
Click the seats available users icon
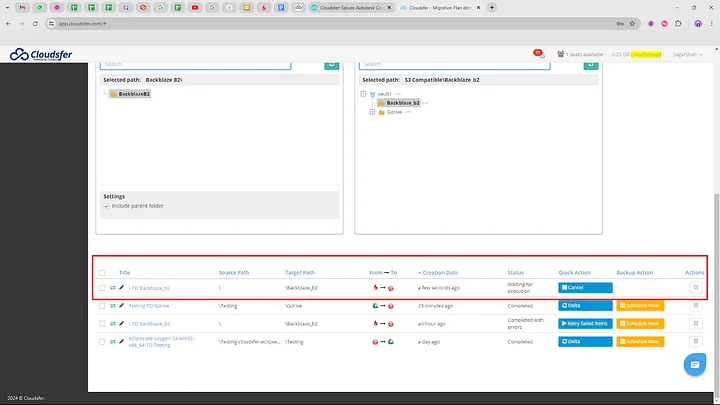click(x=560, y=54)
